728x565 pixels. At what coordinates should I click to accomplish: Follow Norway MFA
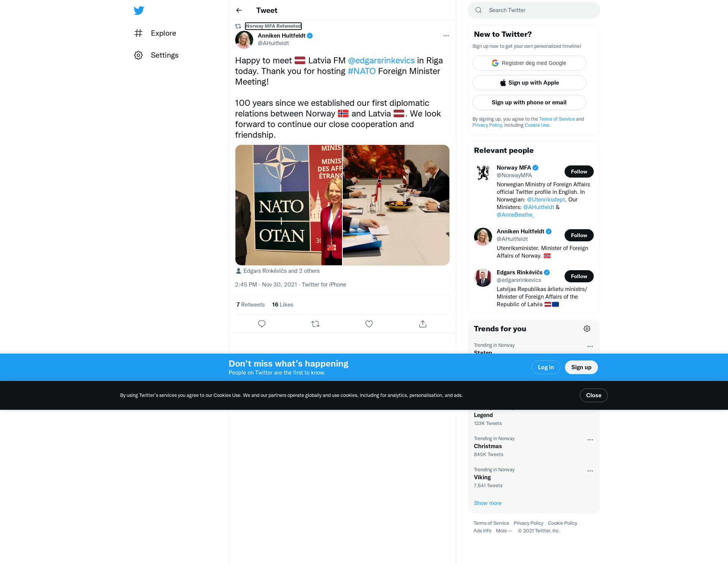pyautogui.click(x=579, y=172)
